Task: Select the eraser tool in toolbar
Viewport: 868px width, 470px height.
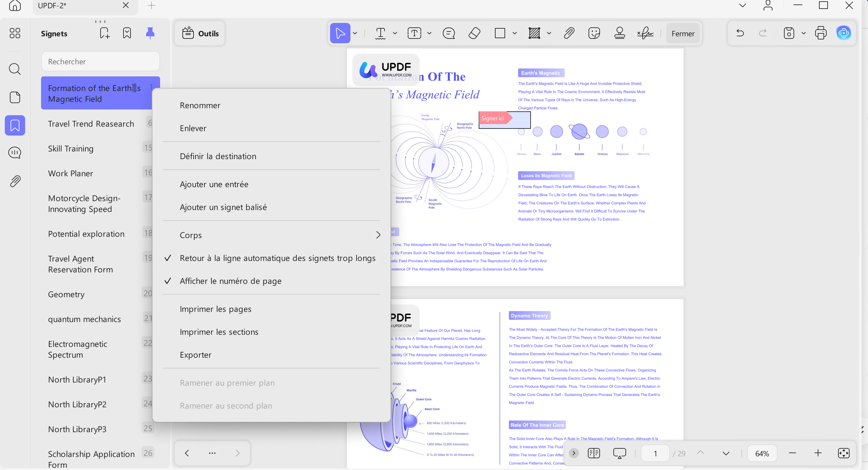Action: coord(474,33)
